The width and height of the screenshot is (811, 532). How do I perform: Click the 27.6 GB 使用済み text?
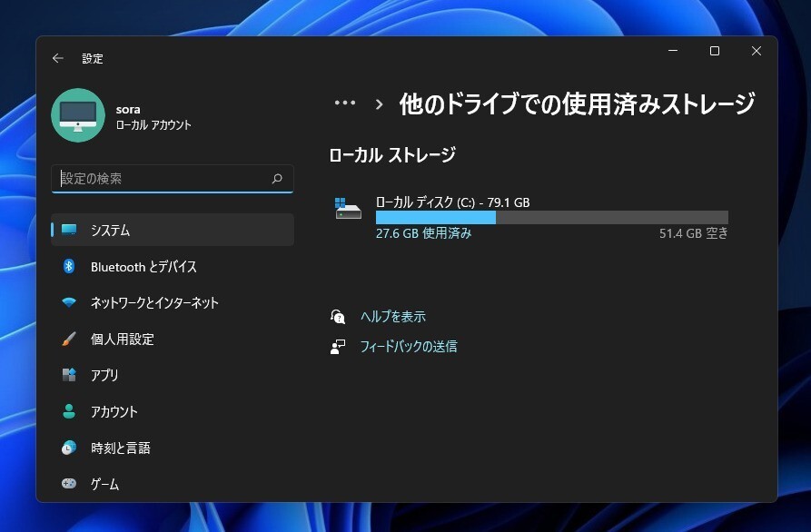coord(423,233)
